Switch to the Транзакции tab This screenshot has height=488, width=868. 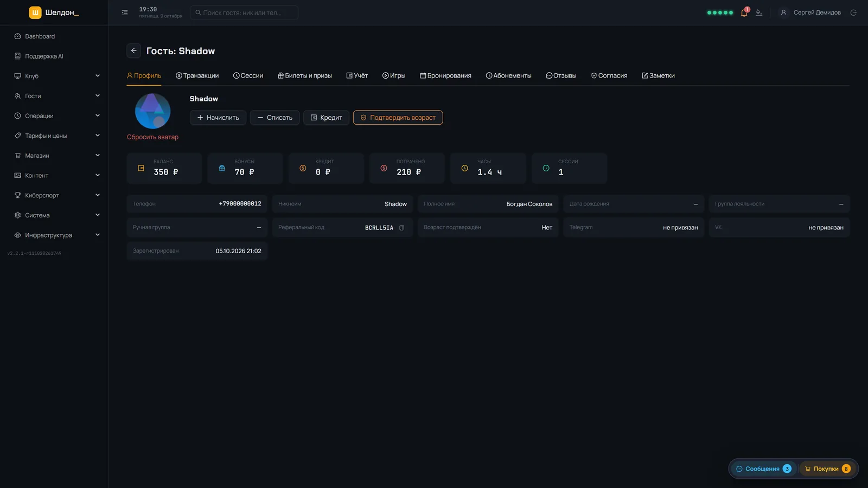click(x=197, y=76)
